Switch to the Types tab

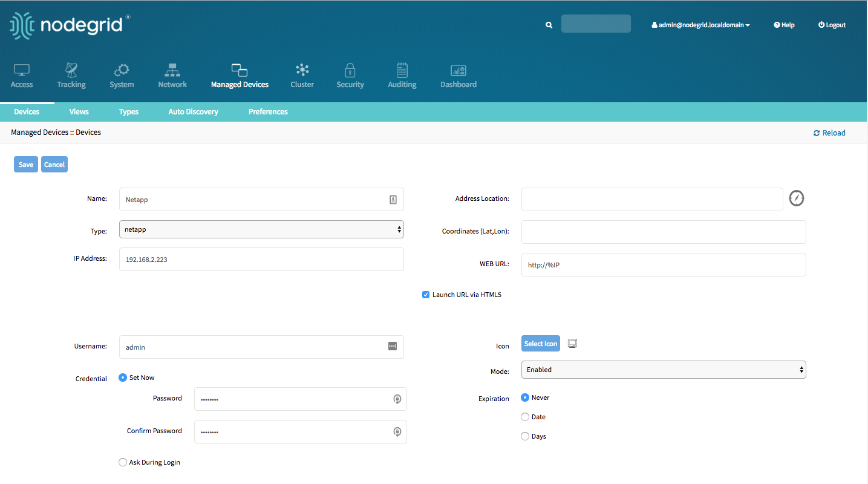(129, 112)
